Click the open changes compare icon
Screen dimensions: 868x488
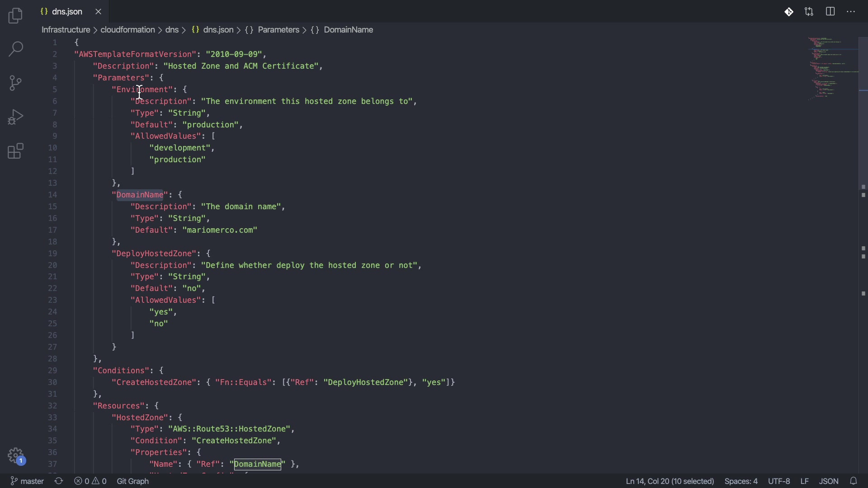[809, 12]
